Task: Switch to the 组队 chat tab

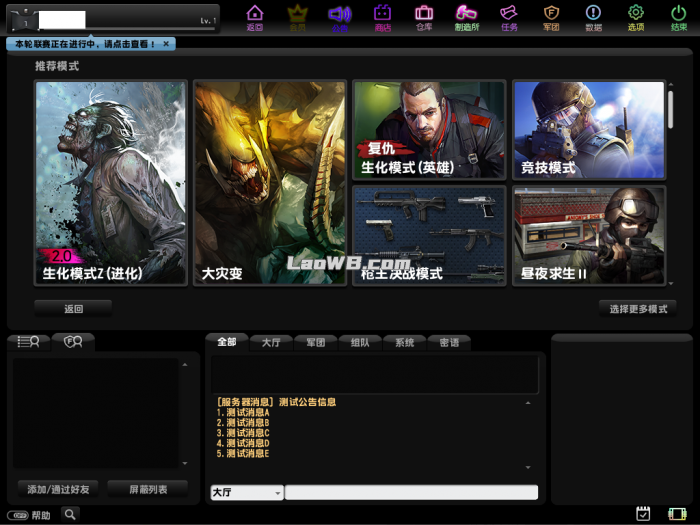Action: coord(360,342)
